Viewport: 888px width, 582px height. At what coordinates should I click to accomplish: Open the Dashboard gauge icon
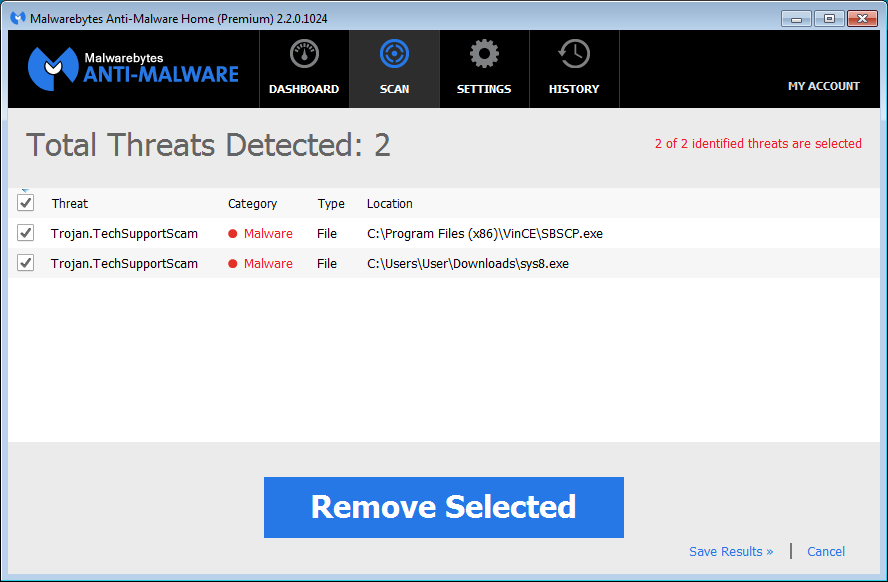click(x=304, y=55)
